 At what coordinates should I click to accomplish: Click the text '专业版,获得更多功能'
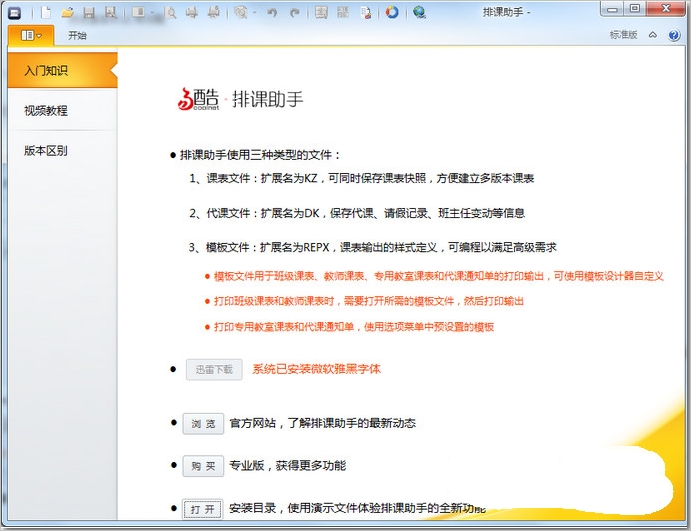[x=288, y=465]
